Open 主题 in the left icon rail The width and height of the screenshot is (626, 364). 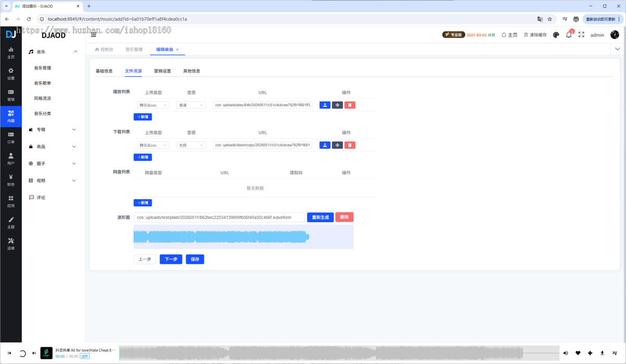coord(11,223)
